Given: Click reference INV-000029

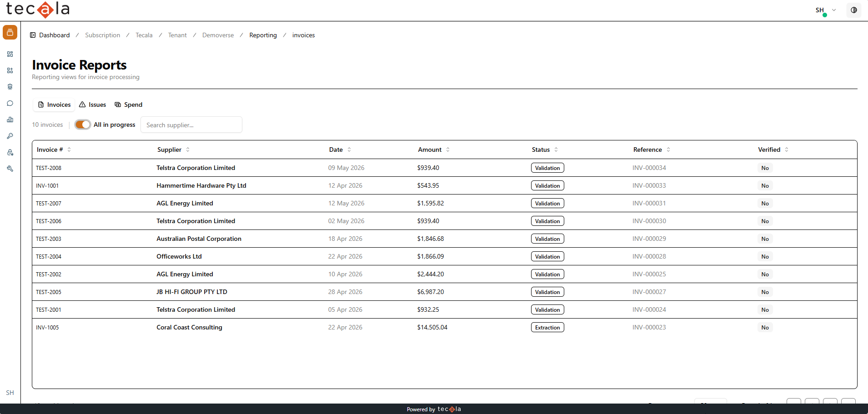Looking at the screenshot, I should point(649,239).
